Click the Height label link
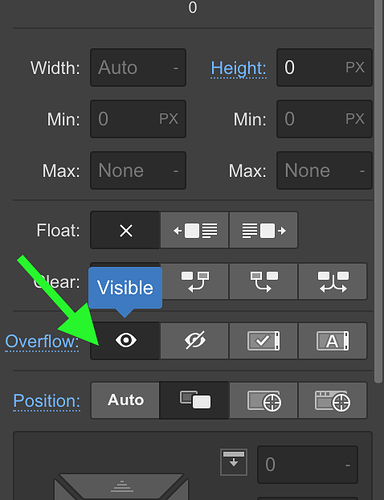The width and height of the screenshot is (384, 500). pos(239,68)
